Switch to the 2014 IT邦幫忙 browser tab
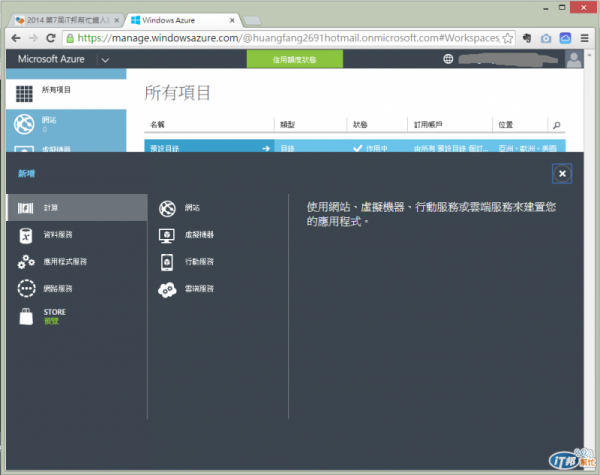Image resolution: width=600 pixels, height=475 pixels. [x=67, y=20]
